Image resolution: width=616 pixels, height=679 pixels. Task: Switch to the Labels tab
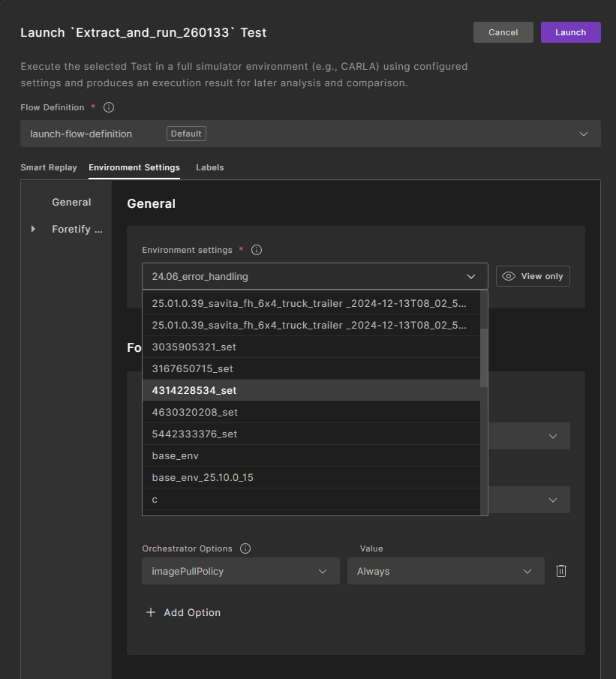point(210,167)
